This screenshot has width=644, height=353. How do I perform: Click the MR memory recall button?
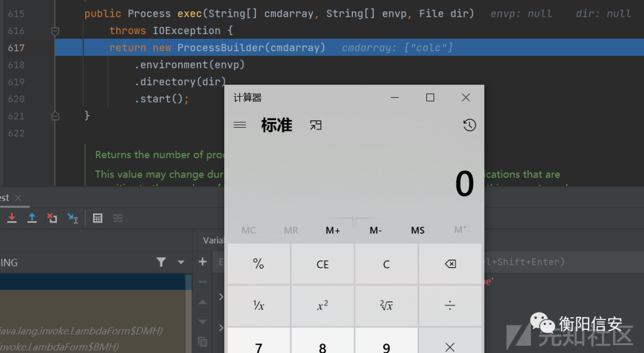click(x=291, y=231)
